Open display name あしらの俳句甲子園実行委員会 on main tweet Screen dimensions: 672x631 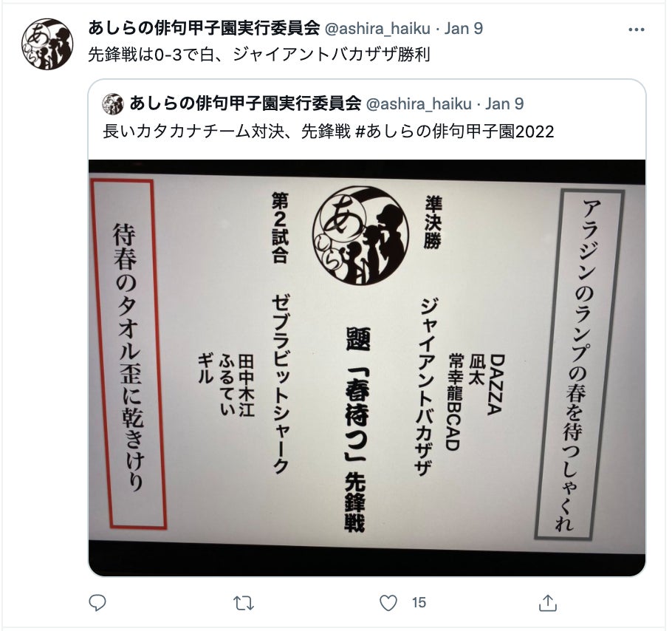pos(204,28)
